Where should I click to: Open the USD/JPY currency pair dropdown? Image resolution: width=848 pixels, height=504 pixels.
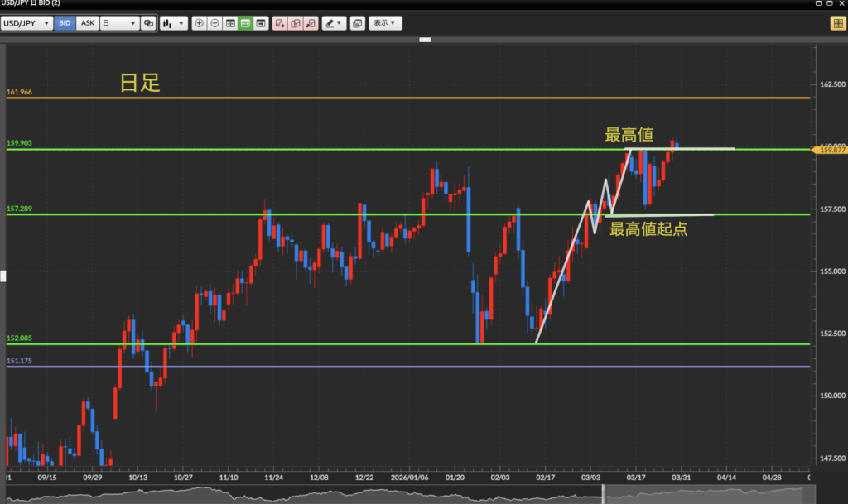point(27,23)
